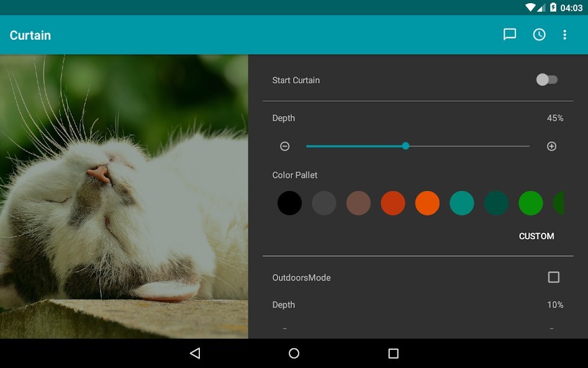Viewport: 588px width, 368px height.
Task: Click the cat preview image
Action: [x=124, y=196]
